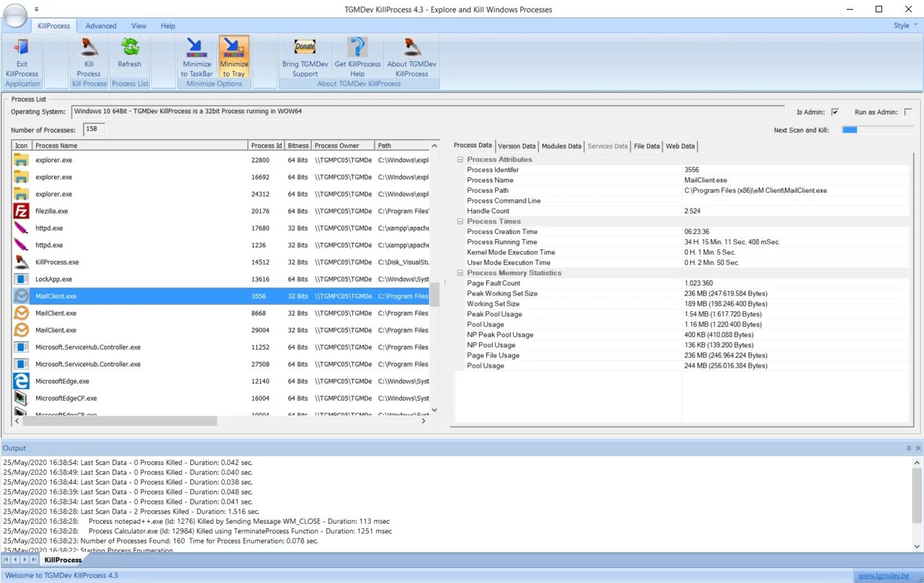Switch to the Version Data tab
This screenshot has height=583, width=924.
[x=516, y=146]
